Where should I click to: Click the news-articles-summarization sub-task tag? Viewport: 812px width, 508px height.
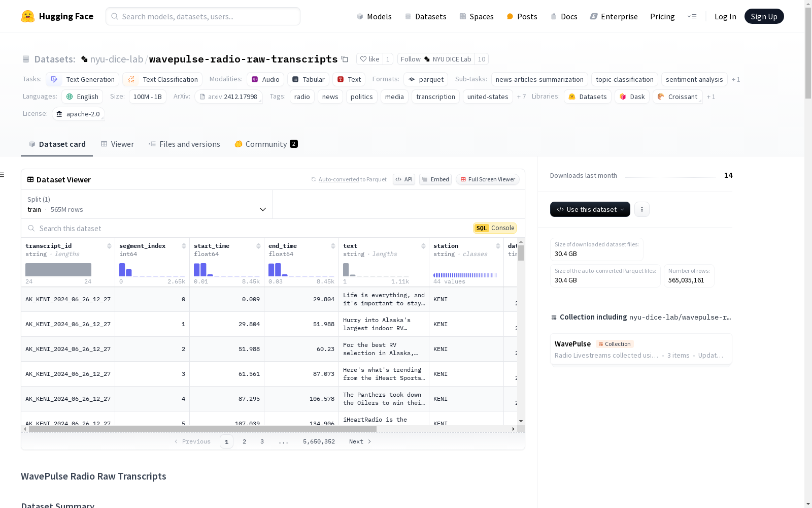coord(539,79)
